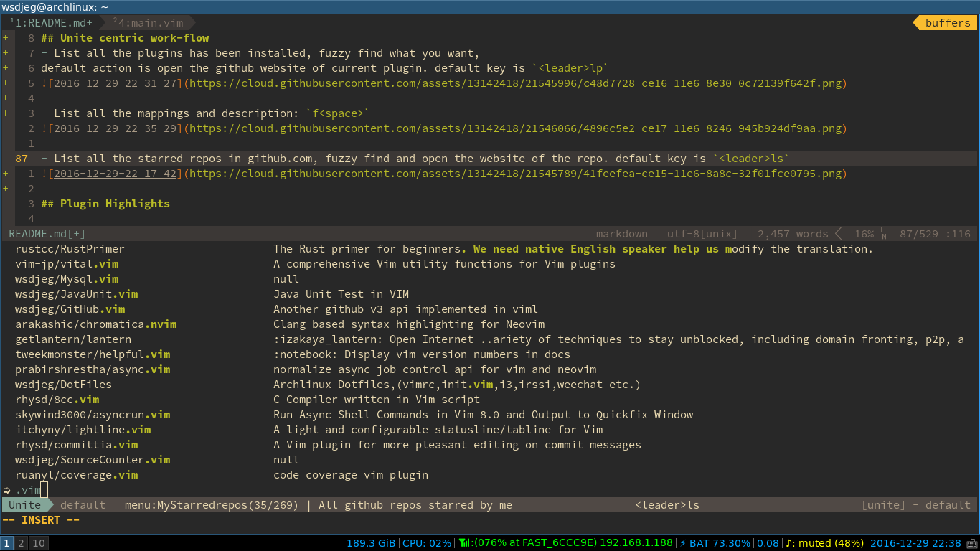Image resolution: width=980 pixels, height=551 pixels.
Task: Select wsdjeg/Mysql.vim candidate
Action: point(67,279)
